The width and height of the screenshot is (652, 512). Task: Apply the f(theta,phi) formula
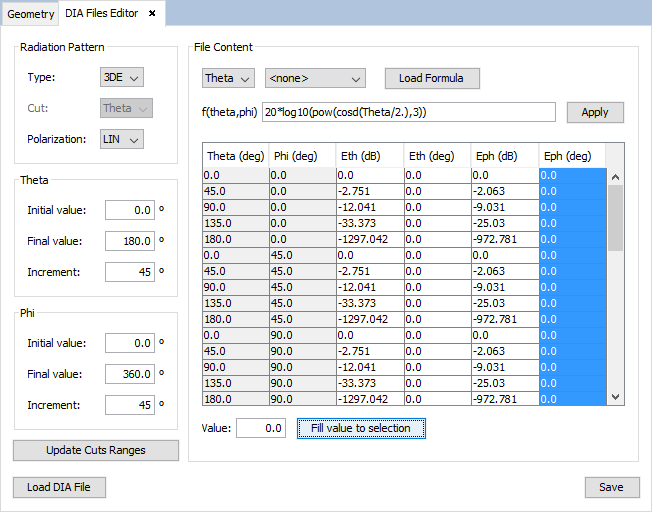(594, 112)
